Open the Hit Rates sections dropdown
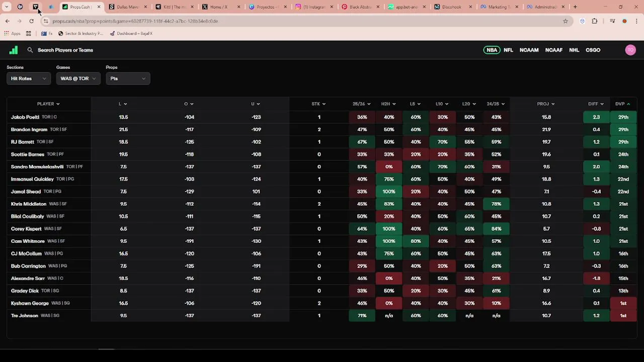Image resolution: width=644 pixels, height=362 pixels. (28, 78)
